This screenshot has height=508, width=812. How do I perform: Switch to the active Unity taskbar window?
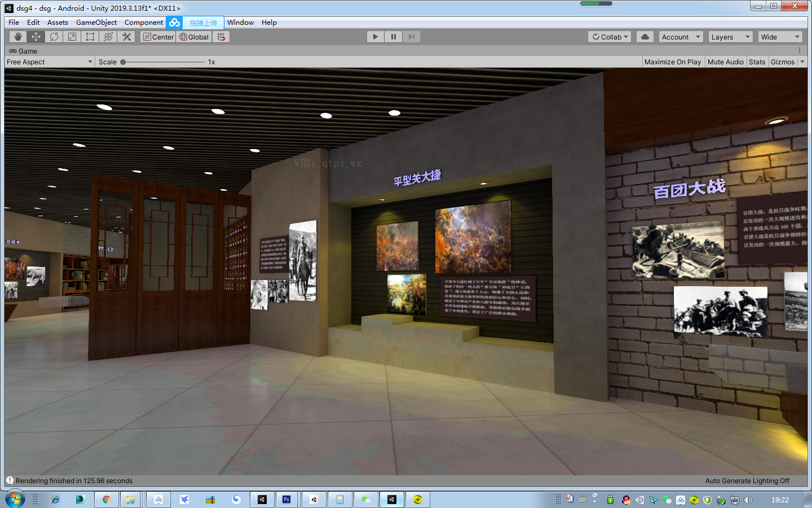392,500
